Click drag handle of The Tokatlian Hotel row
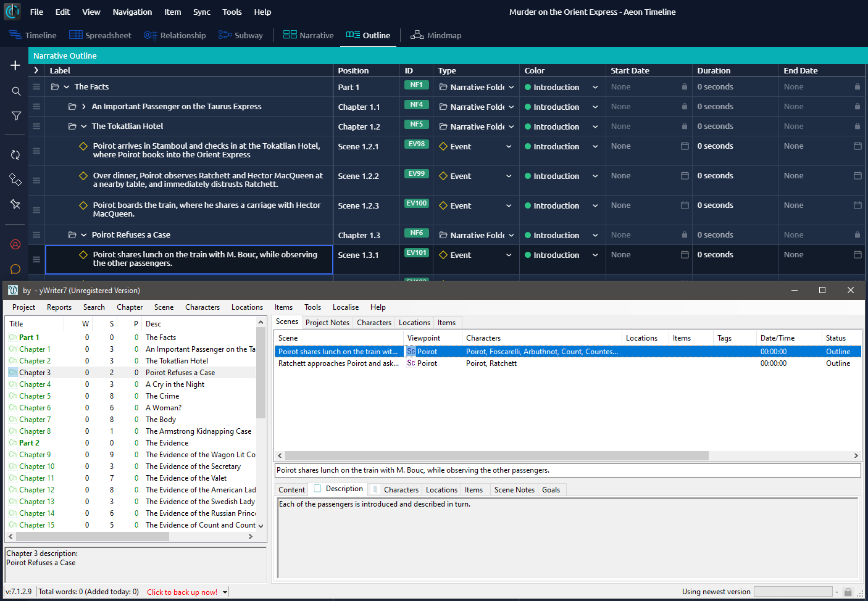 coord(36,126)
